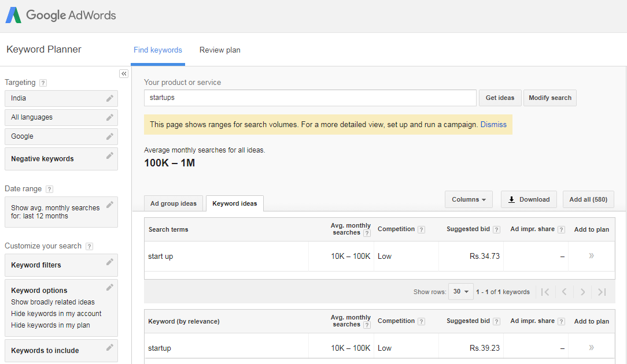The image size is (627, 364).
Task: Collapse the left sidebar with double-chevron icon
Action: coord(124,73)
